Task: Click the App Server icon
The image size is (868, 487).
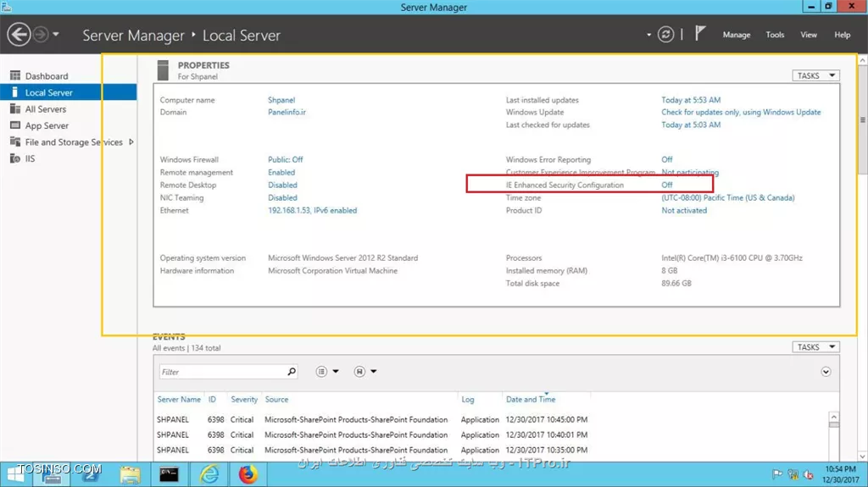Action: point(15,125)
